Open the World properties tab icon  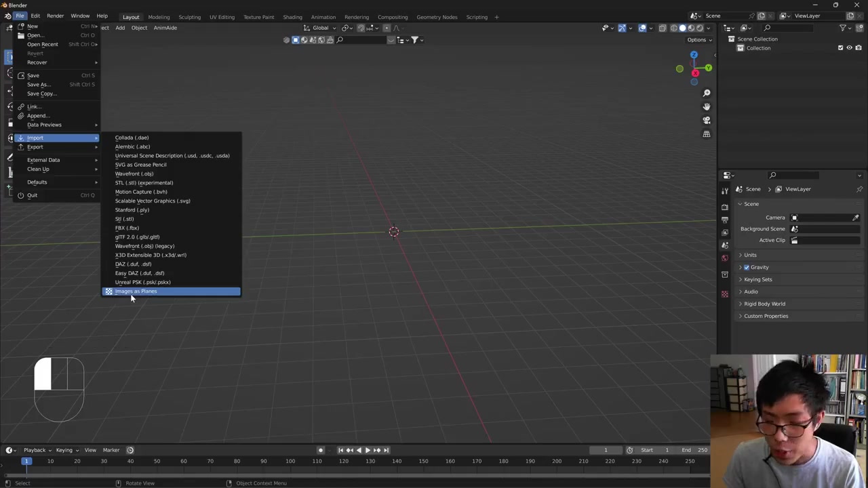tap(725, 258)
